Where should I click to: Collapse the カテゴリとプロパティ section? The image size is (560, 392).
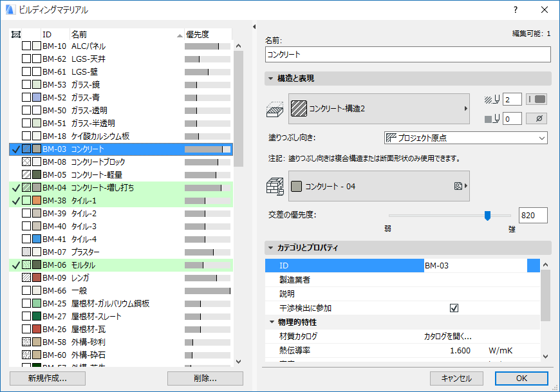tap(271, 247)
